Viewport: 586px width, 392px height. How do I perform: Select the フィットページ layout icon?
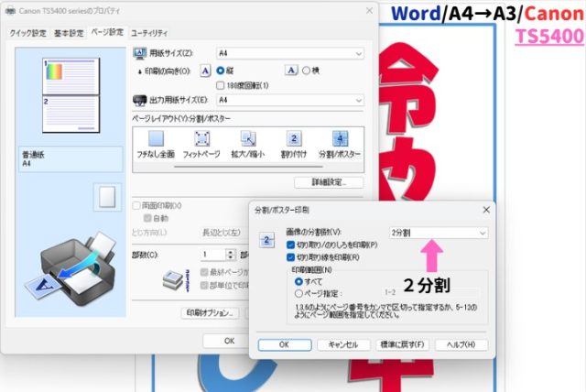coord(202,139)
